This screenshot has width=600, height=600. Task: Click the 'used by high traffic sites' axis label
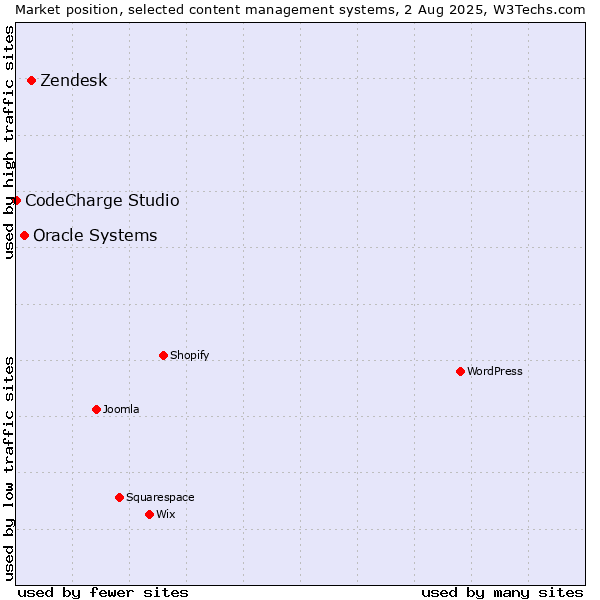pos(9,142)
